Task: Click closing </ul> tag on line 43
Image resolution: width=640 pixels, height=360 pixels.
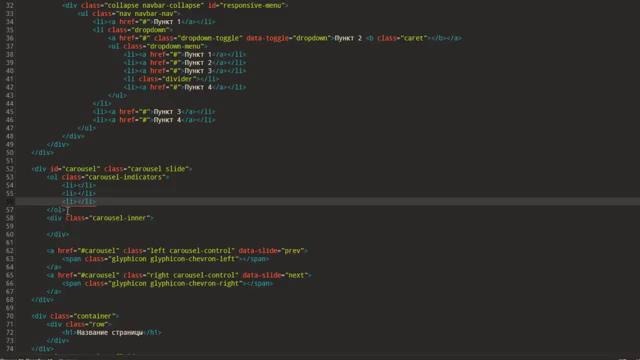Action: [x=117, y=95]
